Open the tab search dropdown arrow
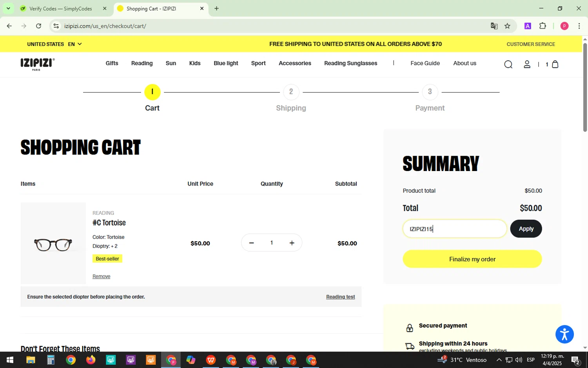Viewport: 588px width, 368px height. pos(8,8)
